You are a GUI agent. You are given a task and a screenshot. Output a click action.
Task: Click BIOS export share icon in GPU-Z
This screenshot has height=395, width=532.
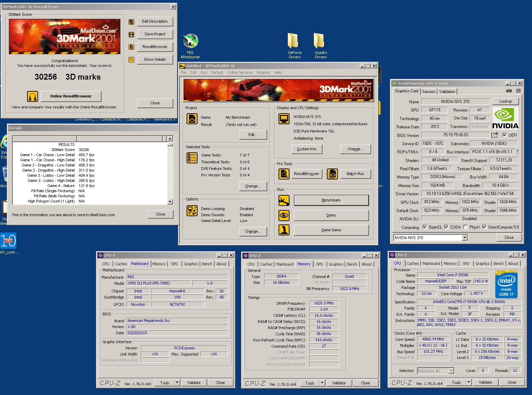click(495, 135)
